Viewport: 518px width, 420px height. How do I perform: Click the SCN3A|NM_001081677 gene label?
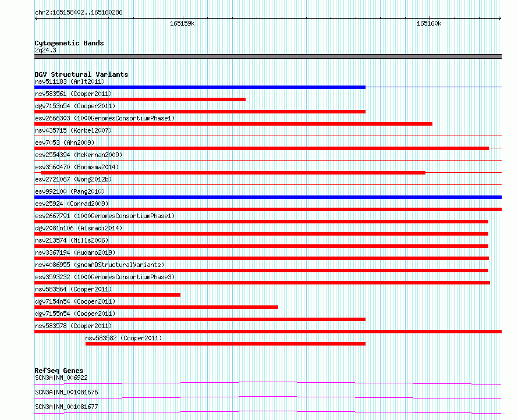66,407
